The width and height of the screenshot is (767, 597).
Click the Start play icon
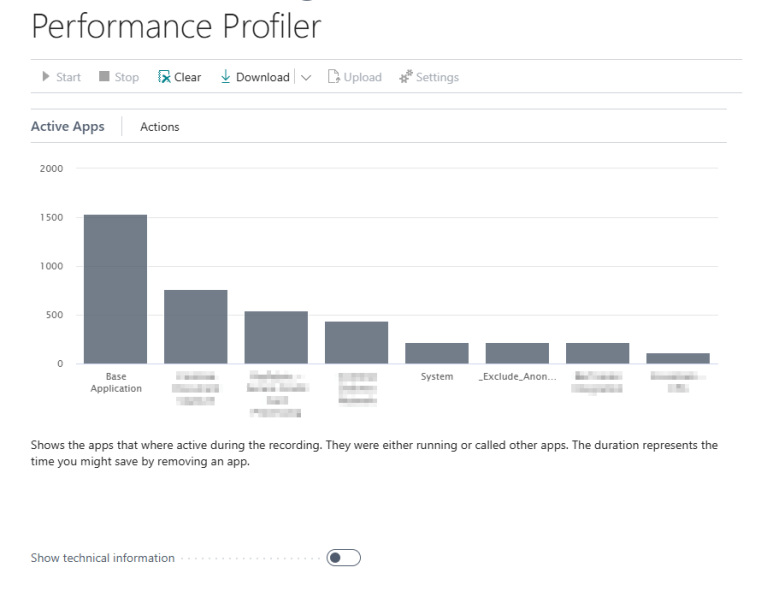pos(46,76)
